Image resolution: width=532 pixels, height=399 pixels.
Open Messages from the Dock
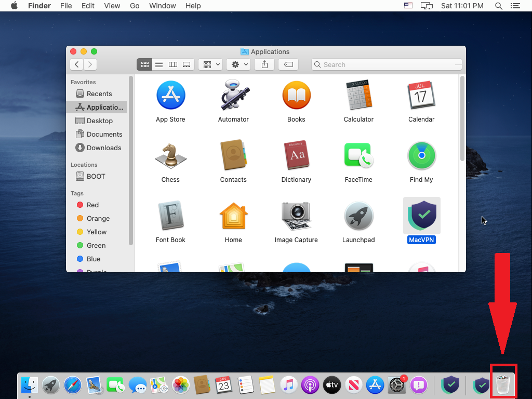tap(137, 385)
